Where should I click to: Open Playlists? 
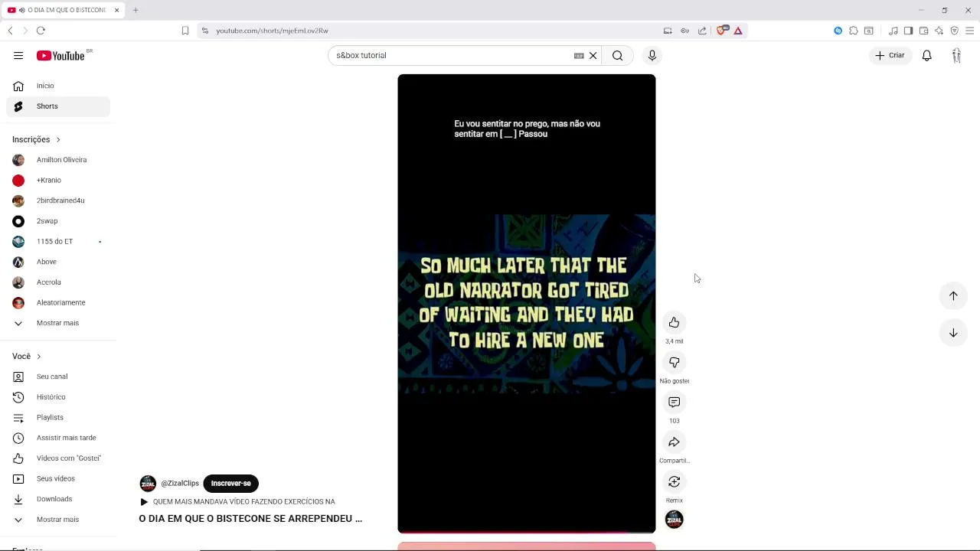pos(58,417)
